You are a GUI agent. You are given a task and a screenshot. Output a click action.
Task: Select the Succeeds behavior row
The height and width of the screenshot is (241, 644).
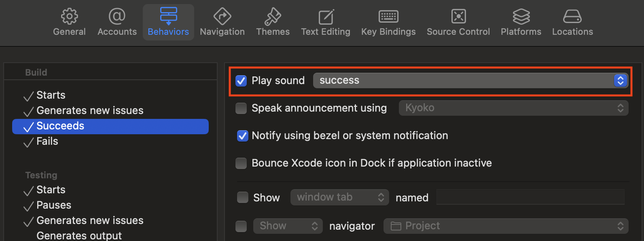point(110,126)
